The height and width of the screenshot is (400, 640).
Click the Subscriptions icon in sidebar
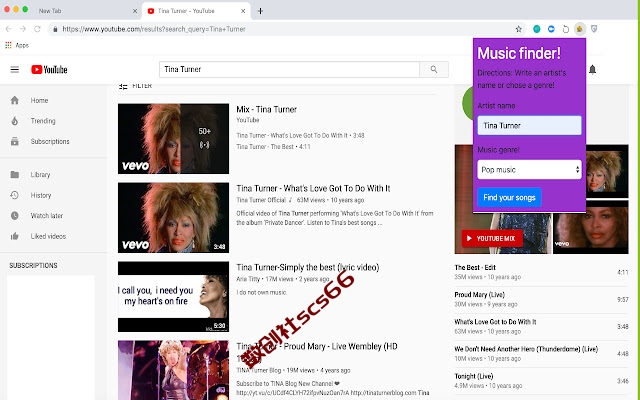(x=15, y=141)
